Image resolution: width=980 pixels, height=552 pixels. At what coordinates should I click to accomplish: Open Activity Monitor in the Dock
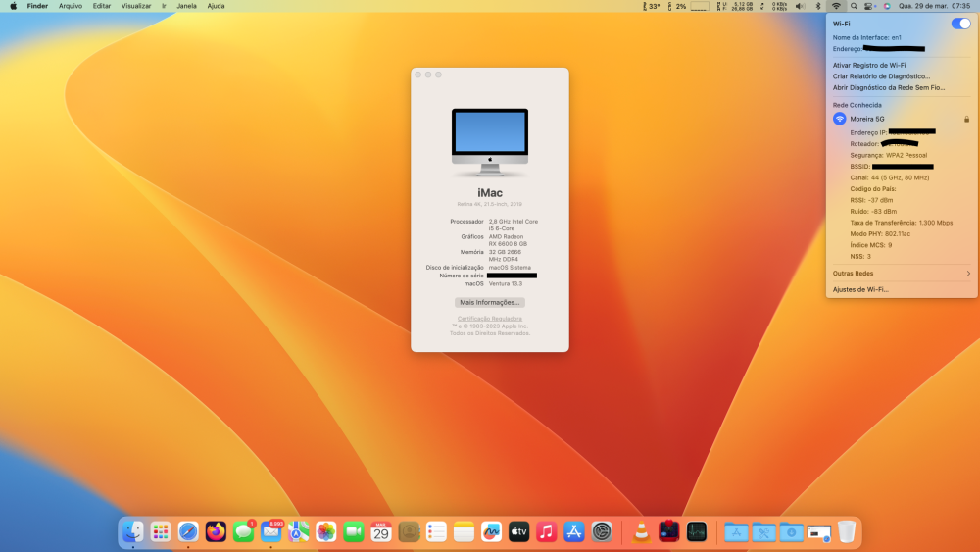point(696,532)
